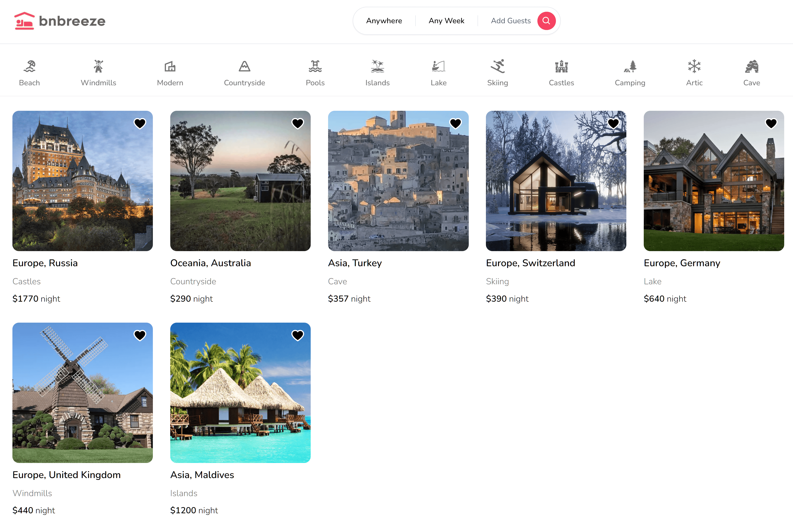Click 'Countryside' subtitle under Oceania, Australia

click(x=193, y=281)
